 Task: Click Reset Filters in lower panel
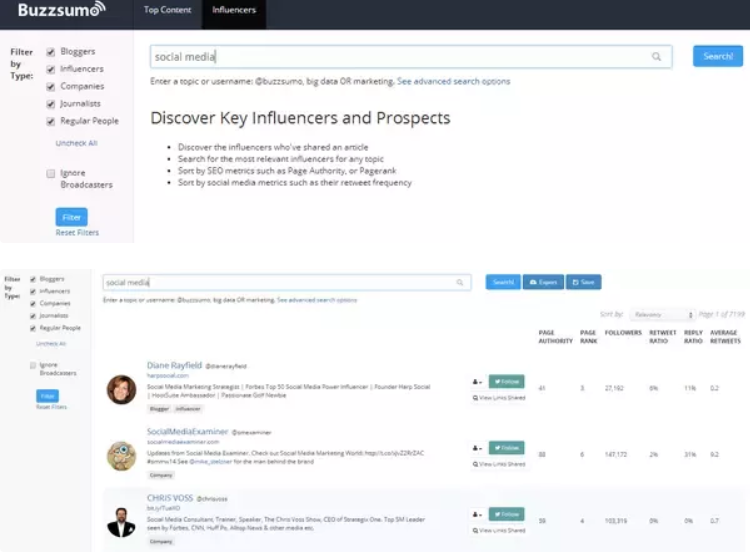pyautogui.click(x=52, y=407)
